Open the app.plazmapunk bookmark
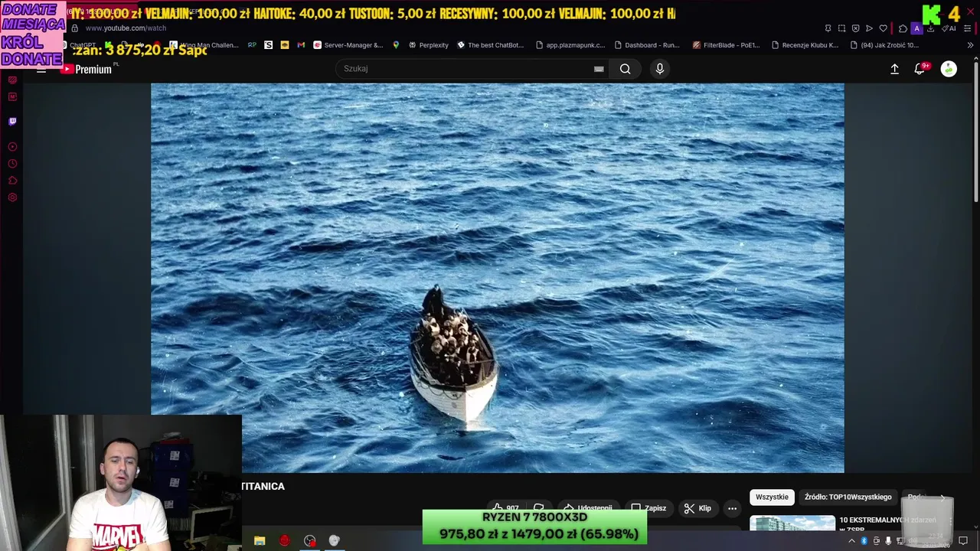980x551 pixels. pyautogui.click(x=570, y=45)
